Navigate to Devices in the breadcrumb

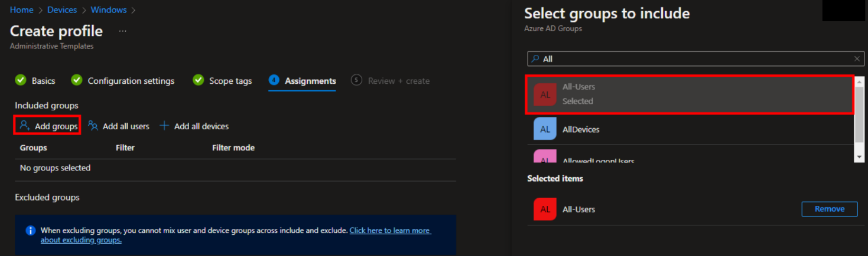point(62,10)
